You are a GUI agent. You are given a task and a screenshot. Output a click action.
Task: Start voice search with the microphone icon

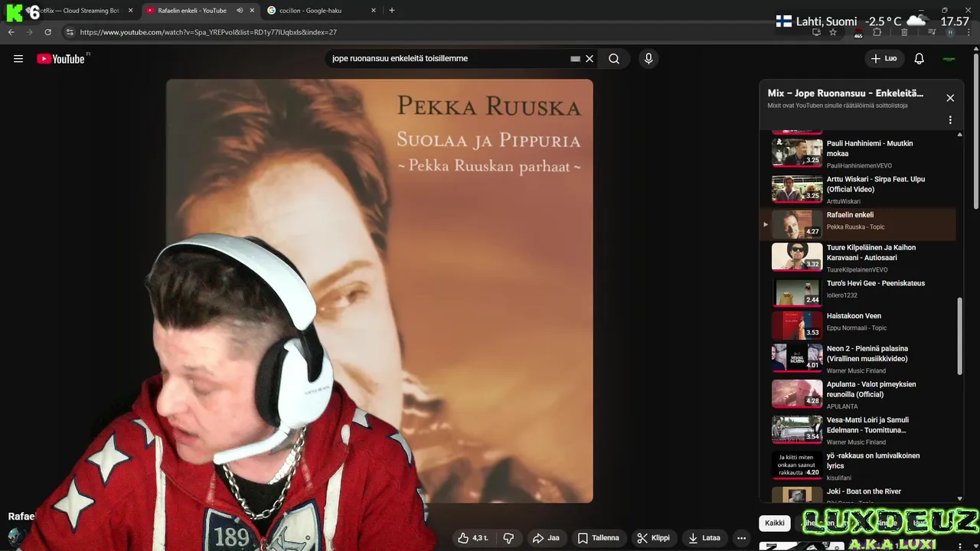(648, 59)
